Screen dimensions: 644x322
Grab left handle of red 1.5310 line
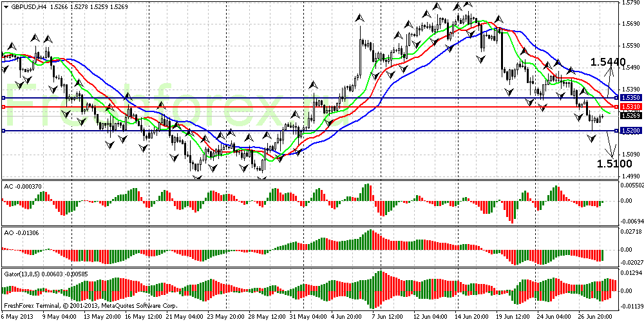pyautogui.click(x=3, y=107)
